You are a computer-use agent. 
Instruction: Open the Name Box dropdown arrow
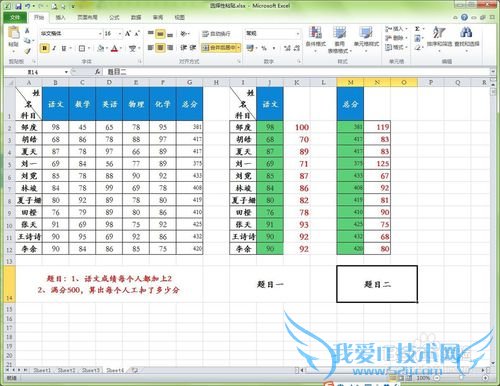point(66,72)
